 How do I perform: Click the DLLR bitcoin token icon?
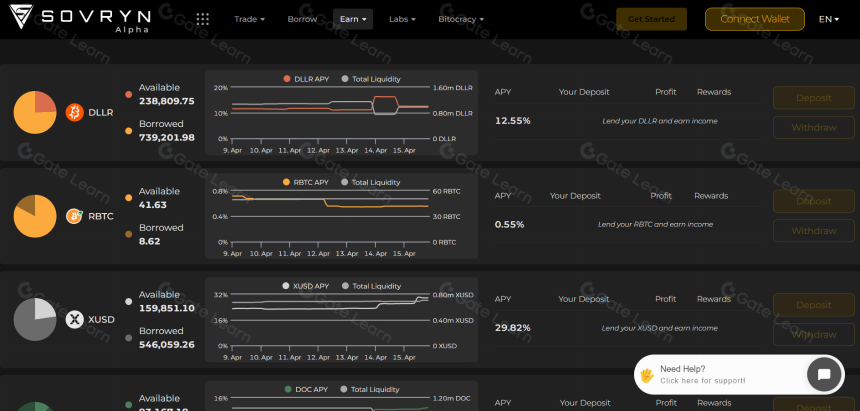coord(75,112)
